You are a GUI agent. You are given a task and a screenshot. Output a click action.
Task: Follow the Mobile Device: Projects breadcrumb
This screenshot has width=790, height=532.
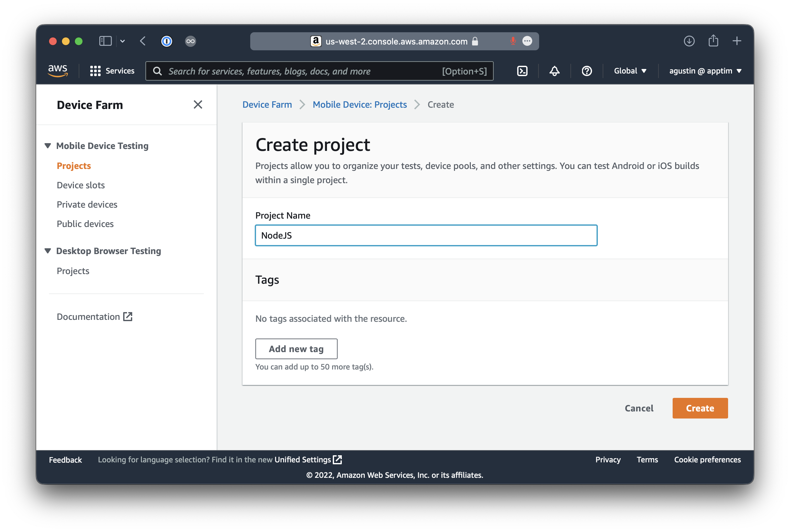point(359,104)
